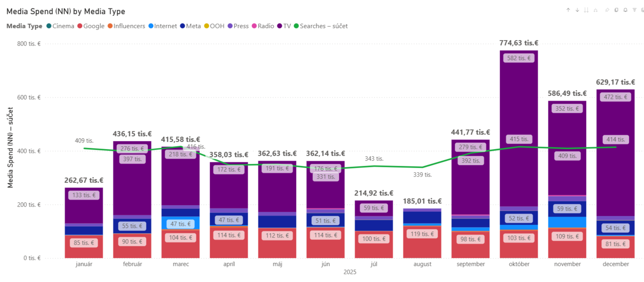
Task: Copy visual using the copy icon
Action: (x=616, y=10)
